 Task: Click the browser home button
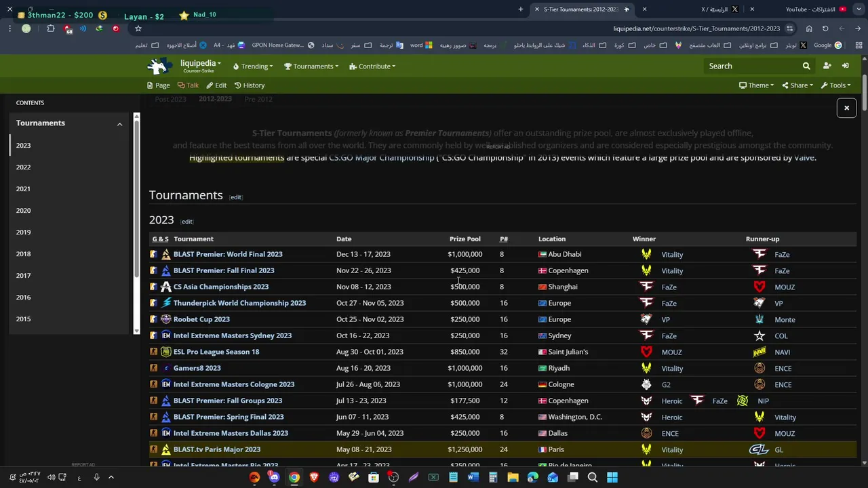point(809,28)
